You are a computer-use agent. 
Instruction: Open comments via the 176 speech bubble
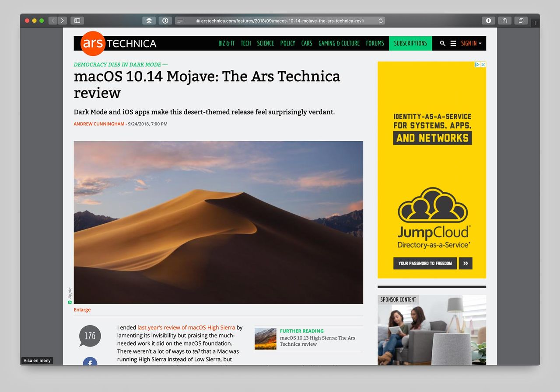click(89, 336)
